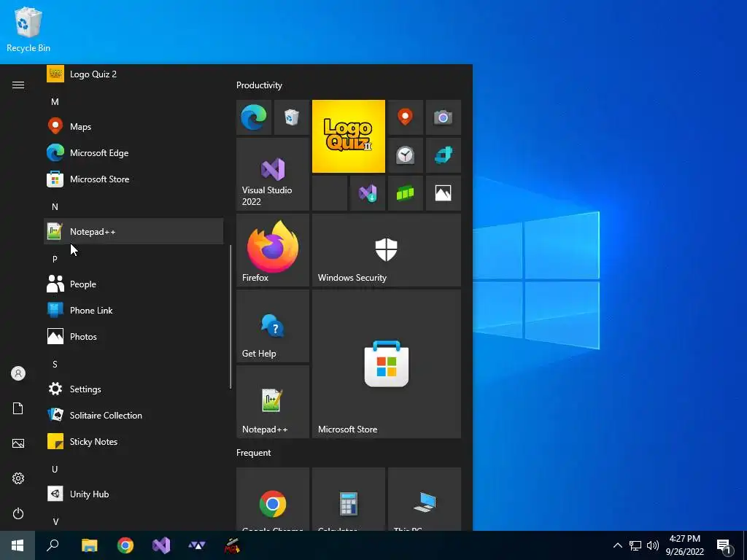
Task: Open the large Microsoft Store tile
Action: click(x=387, y=364)
